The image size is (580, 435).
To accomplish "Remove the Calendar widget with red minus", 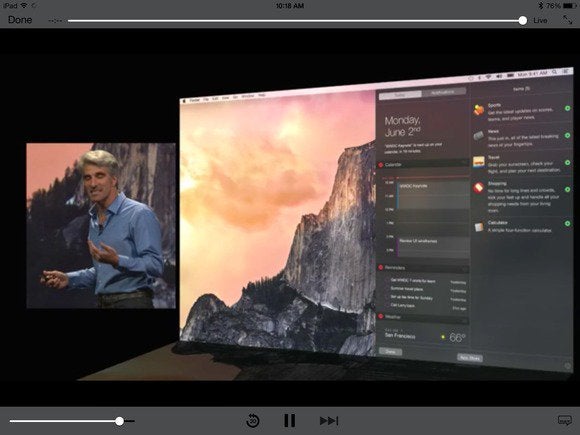I will click(381, 165).
